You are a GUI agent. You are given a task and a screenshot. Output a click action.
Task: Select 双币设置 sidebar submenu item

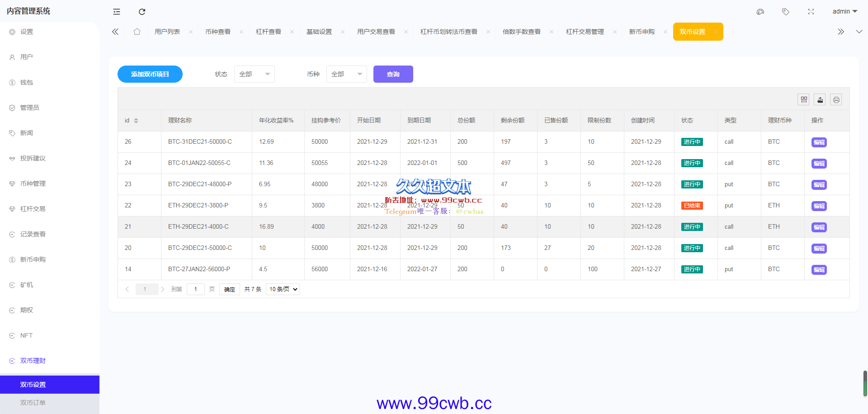pyautogui.click(x=50, y=385)
